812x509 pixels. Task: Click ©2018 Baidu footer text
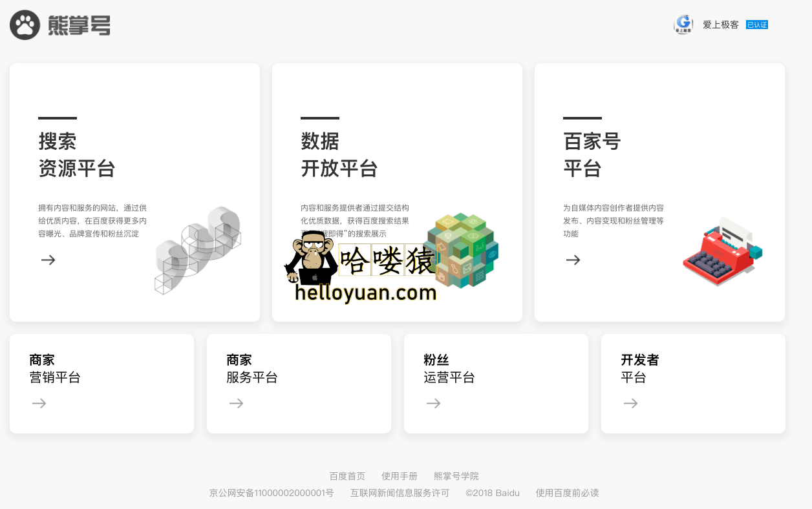493,493
